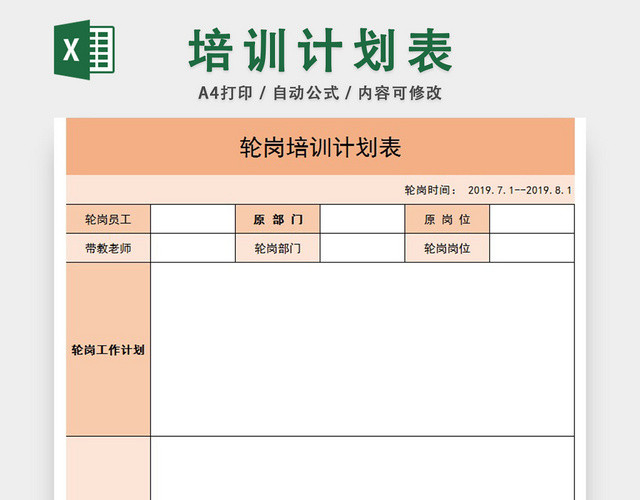Click the label 轮岗时间：
The image size is (640, 500).
click(x=431, y=190)
